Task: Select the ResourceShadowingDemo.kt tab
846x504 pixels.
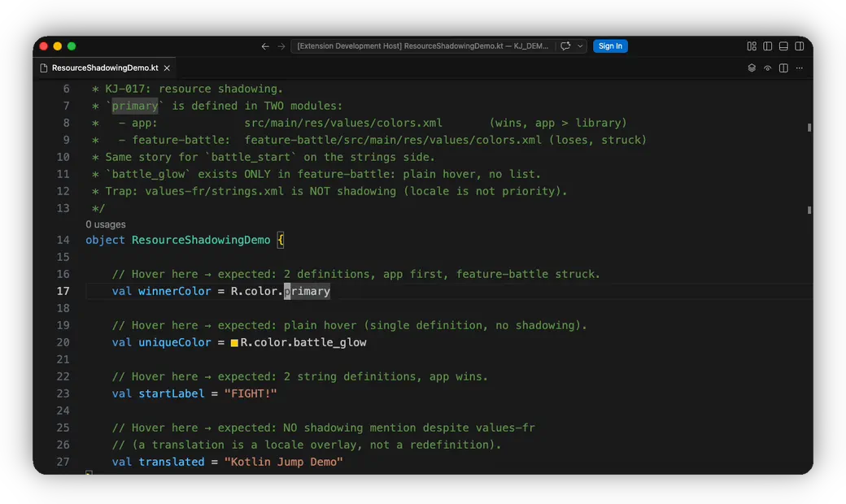Action: click(x=105, y=68)
